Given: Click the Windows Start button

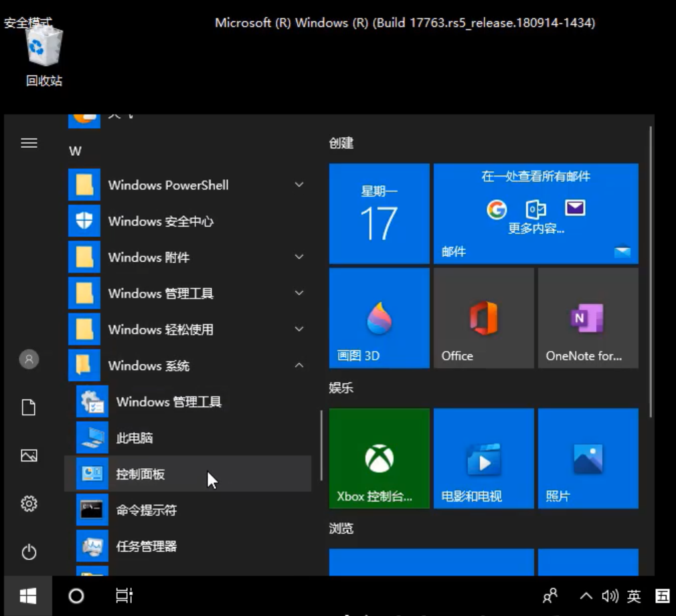Looking at the screenshot, I should (x=27, y=595).
